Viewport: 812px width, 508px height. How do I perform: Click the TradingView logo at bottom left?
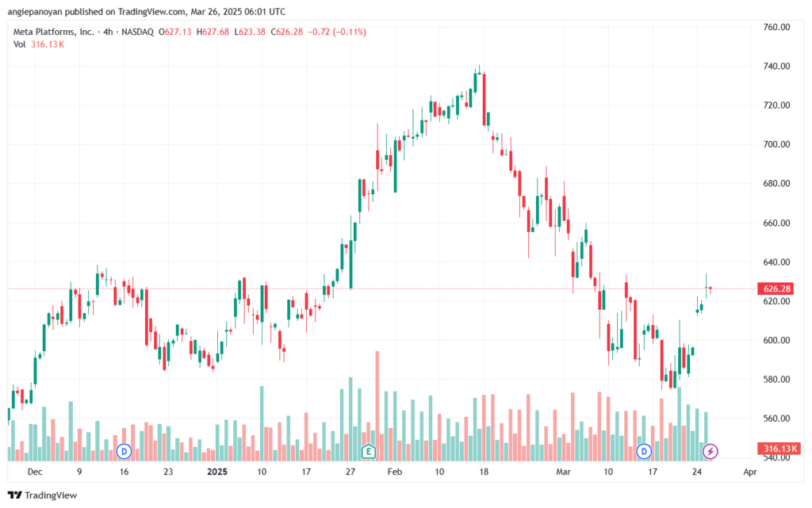tap(43, 495)
